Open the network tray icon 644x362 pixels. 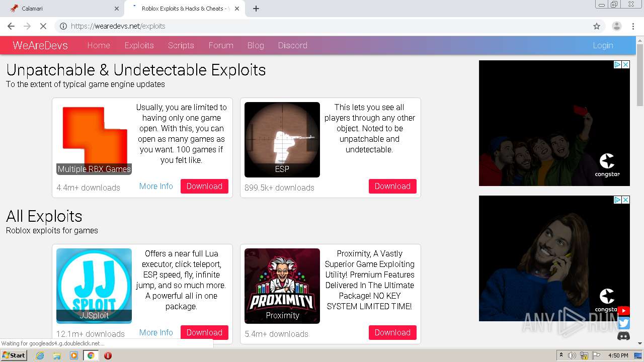click(584, 355)
